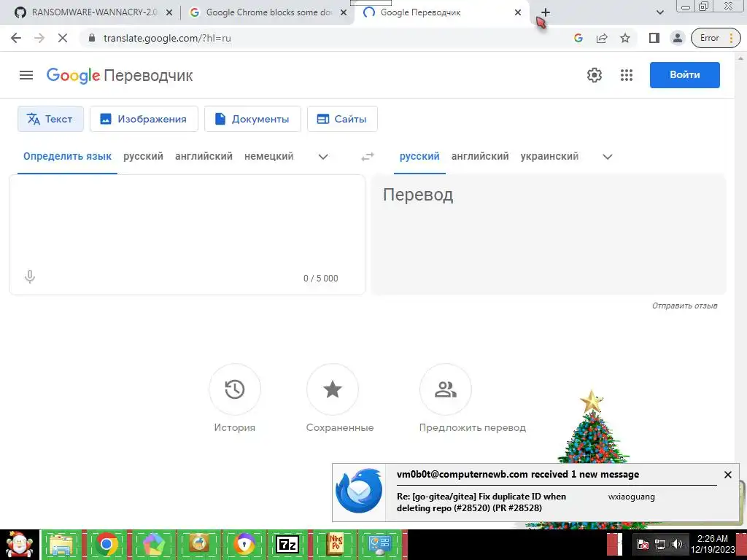Close the RANSOMWARE-WANNACRY tab
This screenshot has height=560, width=747.
169,12
